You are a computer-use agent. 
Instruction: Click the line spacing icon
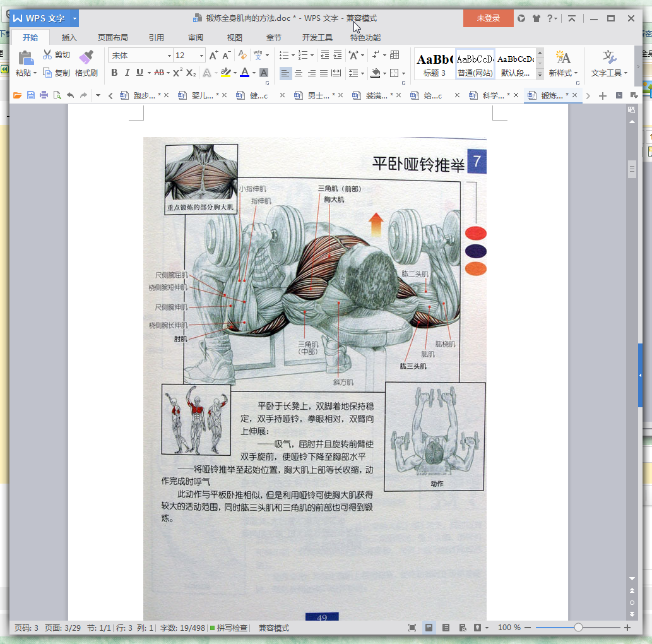pyautogui.click(x=353, y=73)
